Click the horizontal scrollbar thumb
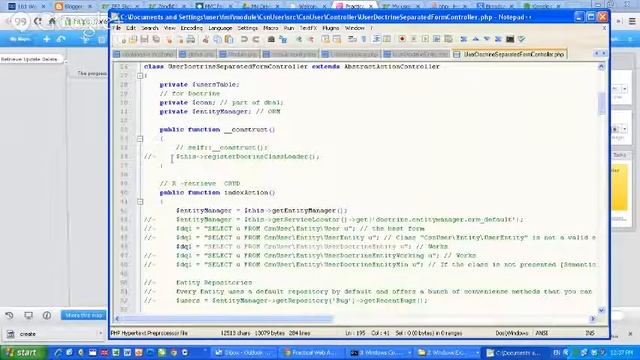This screenshot has height=360, width=640. 227,318
